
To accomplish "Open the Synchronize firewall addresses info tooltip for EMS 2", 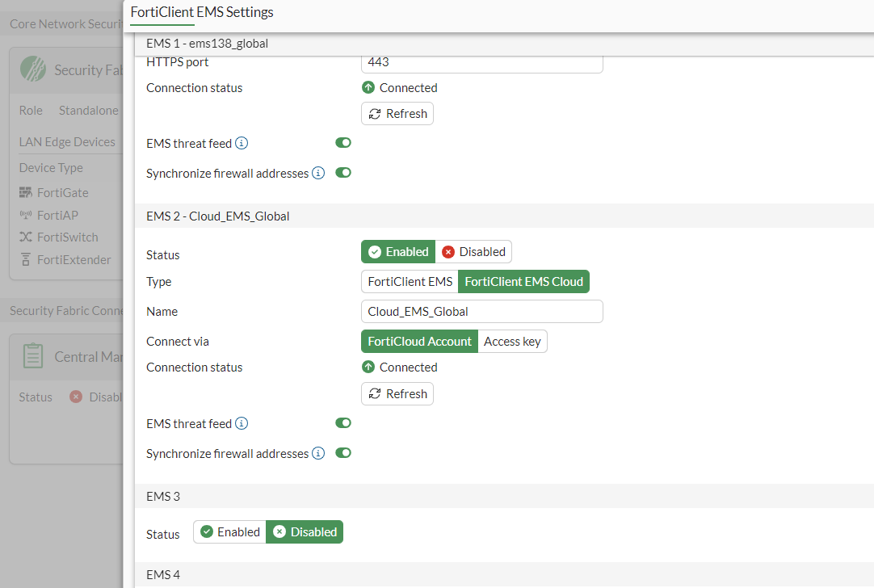I will pos(317,453).
